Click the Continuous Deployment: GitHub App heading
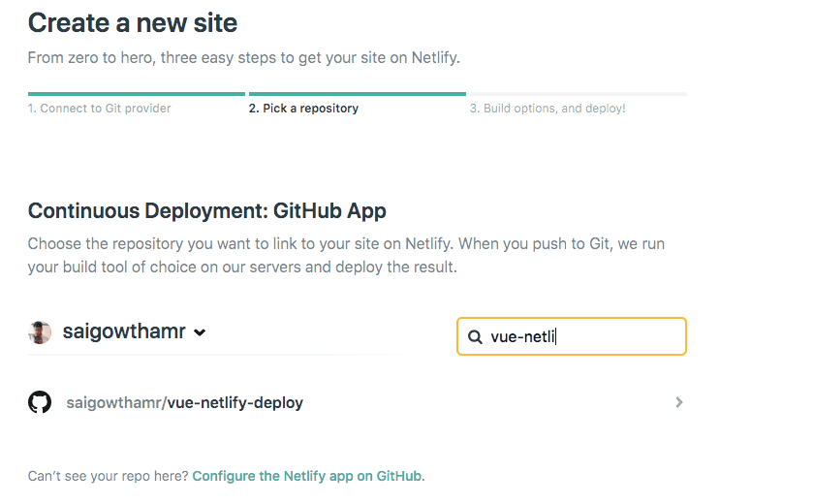The image size is (814, 504). (x=207, y=210)
